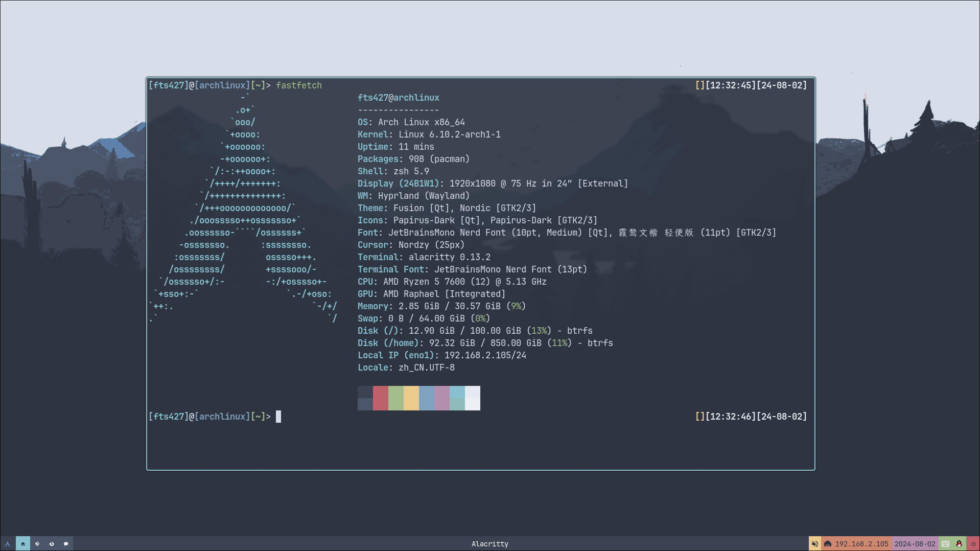980x551 pixels.
Task: Open the QQ penguin tray icon
Action: [959, 544]
